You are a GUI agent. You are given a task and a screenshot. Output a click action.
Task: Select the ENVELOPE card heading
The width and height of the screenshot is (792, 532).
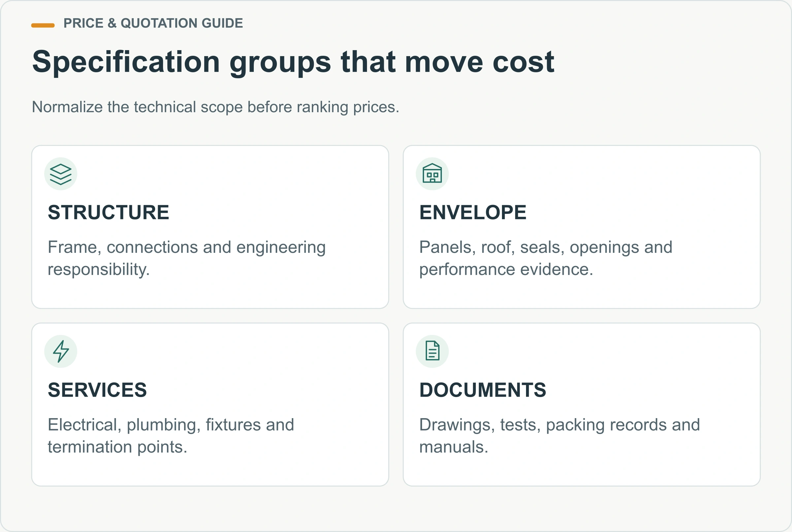(x=473, y=213)
